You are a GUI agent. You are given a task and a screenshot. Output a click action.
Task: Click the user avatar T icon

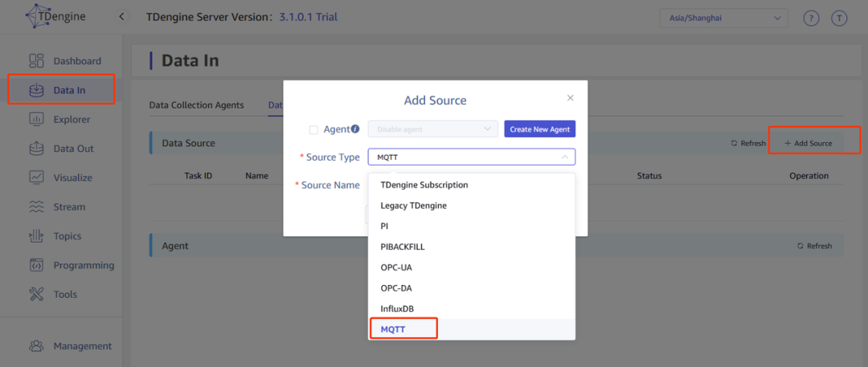[x=839, y=18]
